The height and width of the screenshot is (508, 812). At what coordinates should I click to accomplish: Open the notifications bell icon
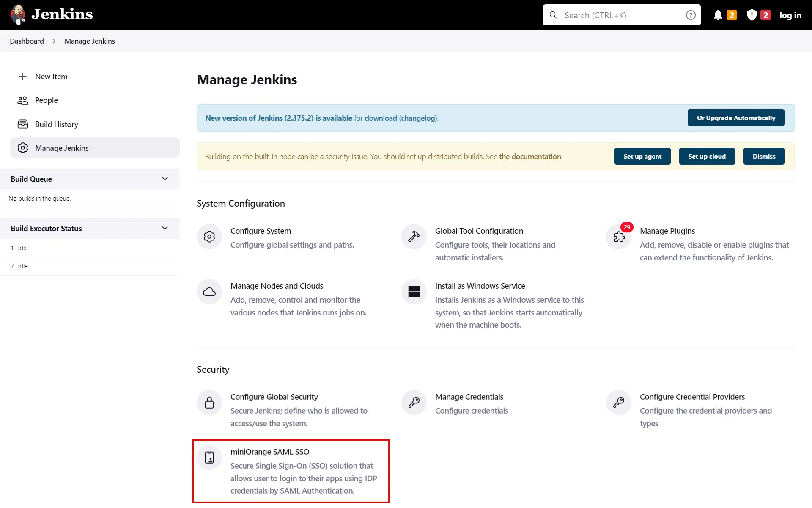tap(718, 14)
